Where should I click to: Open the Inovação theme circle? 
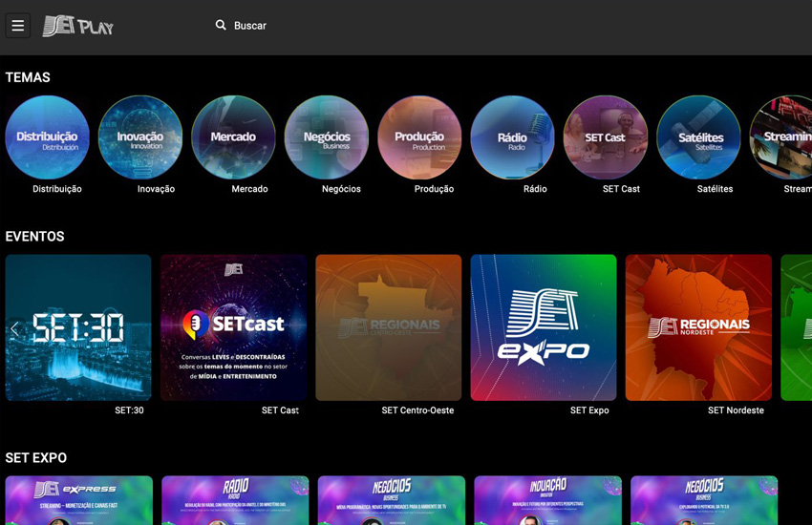point(140,137)
